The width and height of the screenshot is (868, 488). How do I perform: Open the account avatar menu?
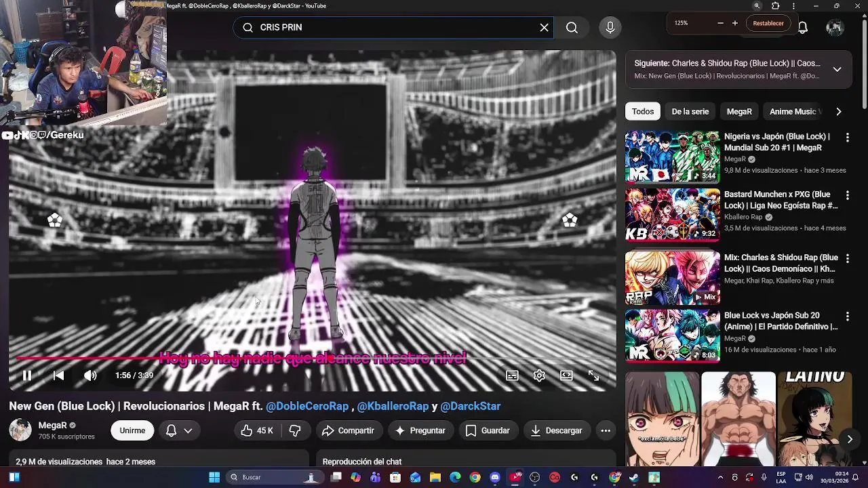[835, 27]
